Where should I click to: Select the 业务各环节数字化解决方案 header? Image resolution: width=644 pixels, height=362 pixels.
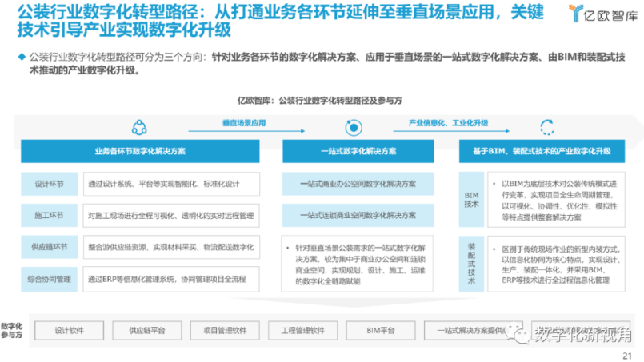click(140, 151)
